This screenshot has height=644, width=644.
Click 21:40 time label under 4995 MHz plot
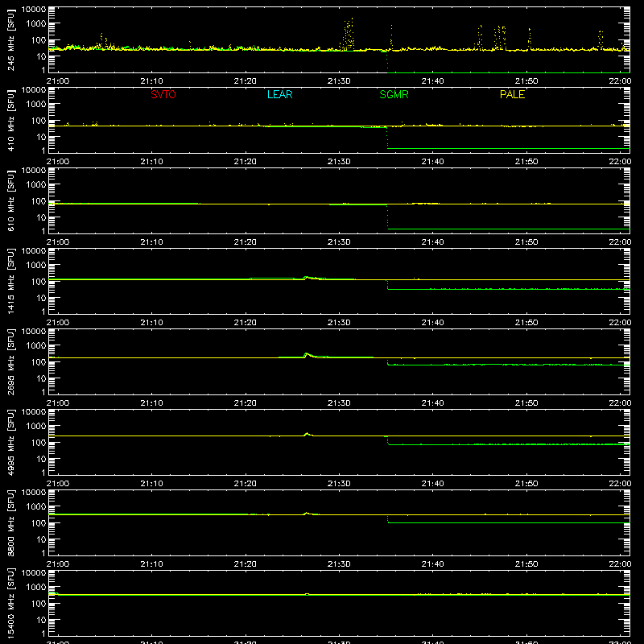pyautogui.click(x=432, y=484)
